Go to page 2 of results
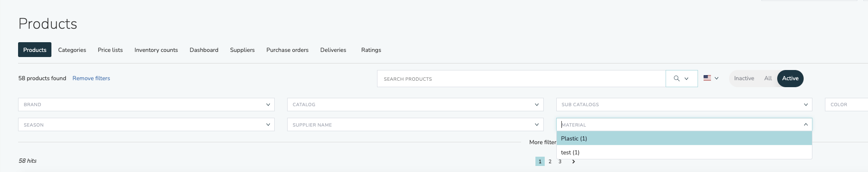868x172 pixels. [550, 161]
